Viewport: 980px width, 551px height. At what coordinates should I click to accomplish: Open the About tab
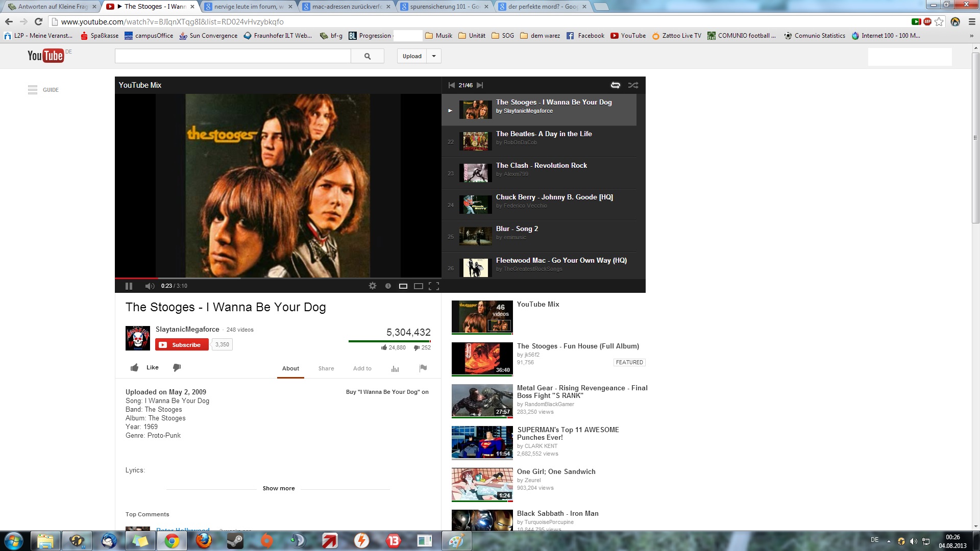click(x=290, y=368)
